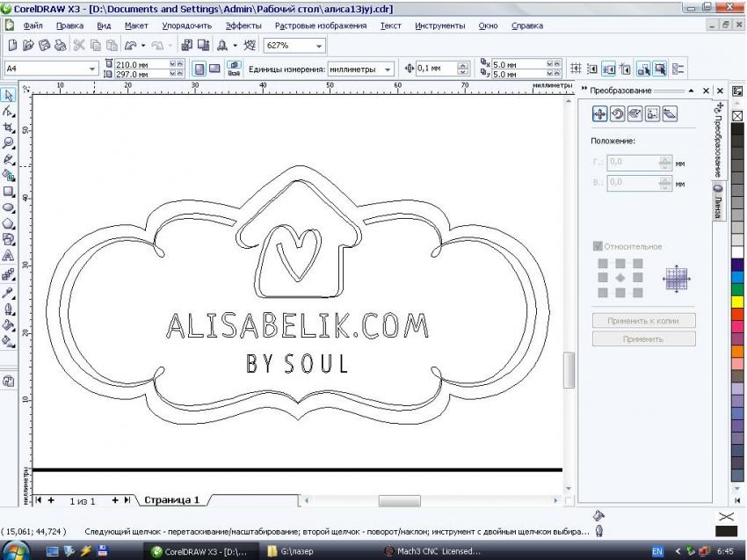
Task: Toggle the Относительное checkbox
Action: coord(598,246)
